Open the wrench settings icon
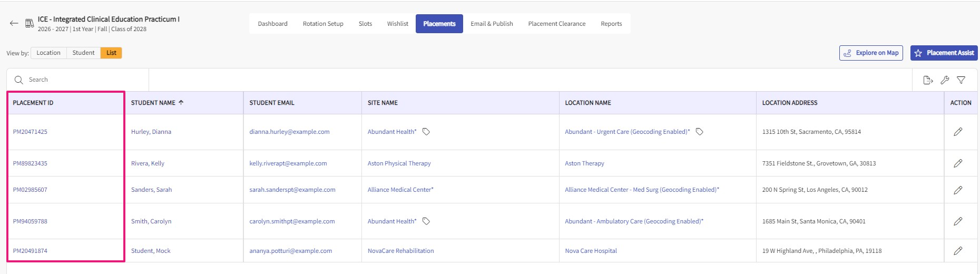This screenshot has height=274, width=980. click(945, 80)
